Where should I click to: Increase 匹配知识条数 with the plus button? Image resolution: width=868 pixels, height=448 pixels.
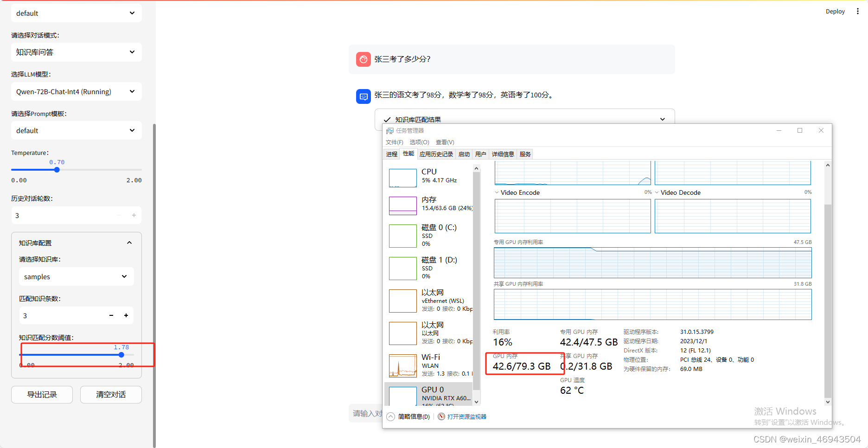126,315
